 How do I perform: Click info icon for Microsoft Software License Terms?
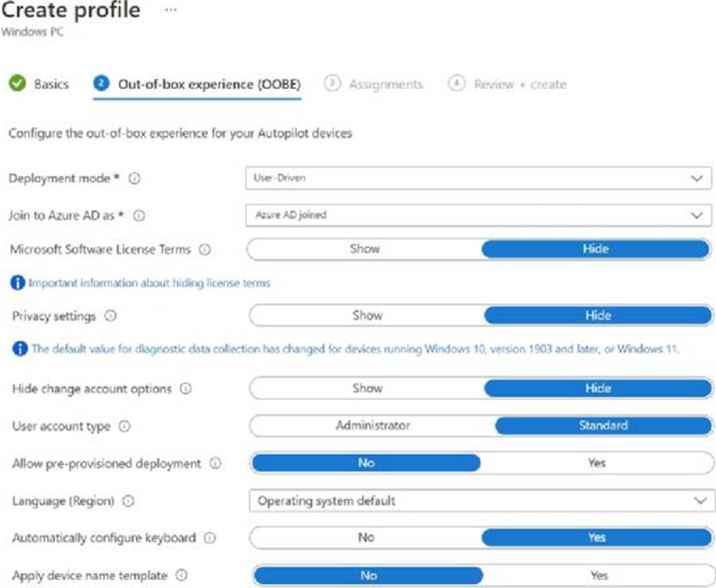pyautogui.click(x=205, y=250)
